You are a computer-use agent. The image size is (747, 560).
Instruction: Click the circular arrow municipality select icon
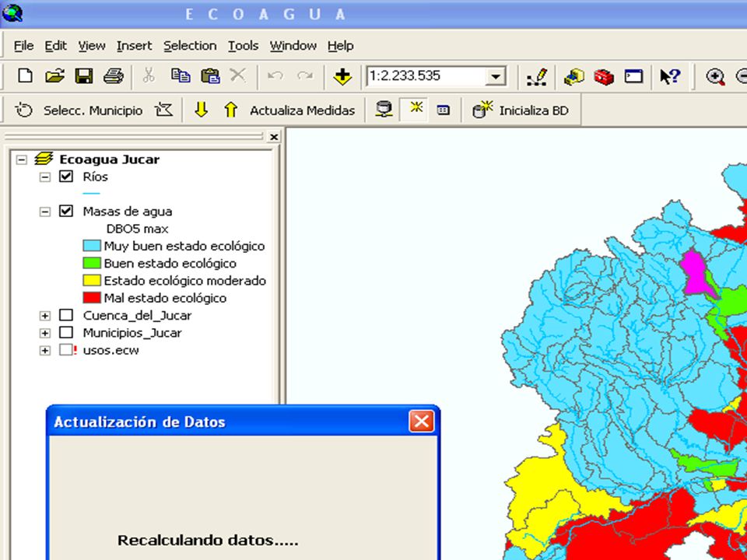(x=23, y=110)
